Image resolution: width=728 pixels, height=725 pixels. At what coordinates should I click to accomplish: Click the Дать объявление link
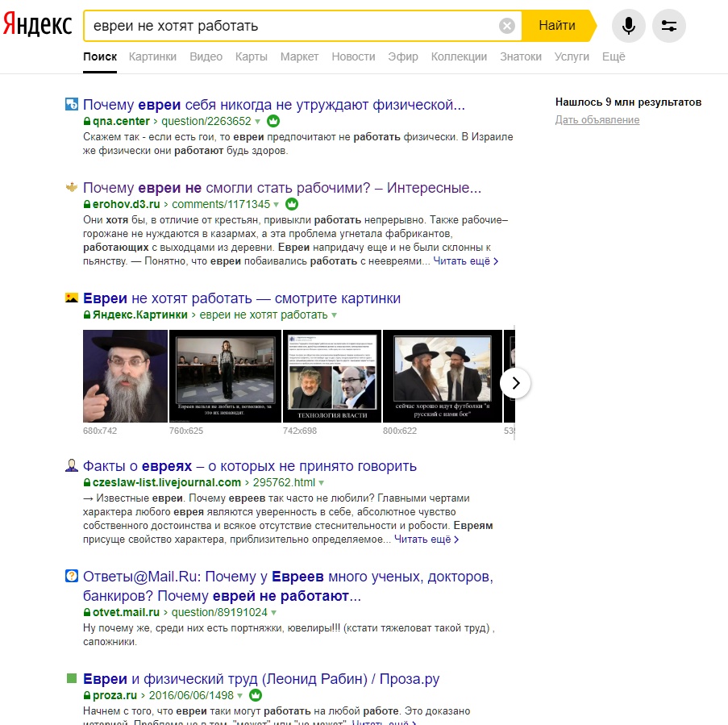[x=597, y=120]
